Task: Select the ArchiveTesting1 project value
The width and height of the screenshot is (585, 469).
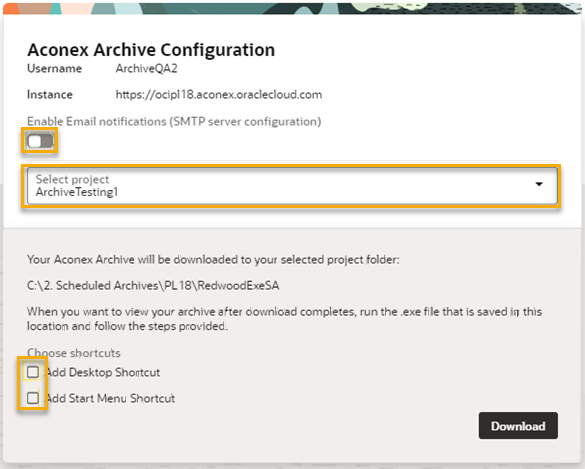Action: click(x=77, y=192)
